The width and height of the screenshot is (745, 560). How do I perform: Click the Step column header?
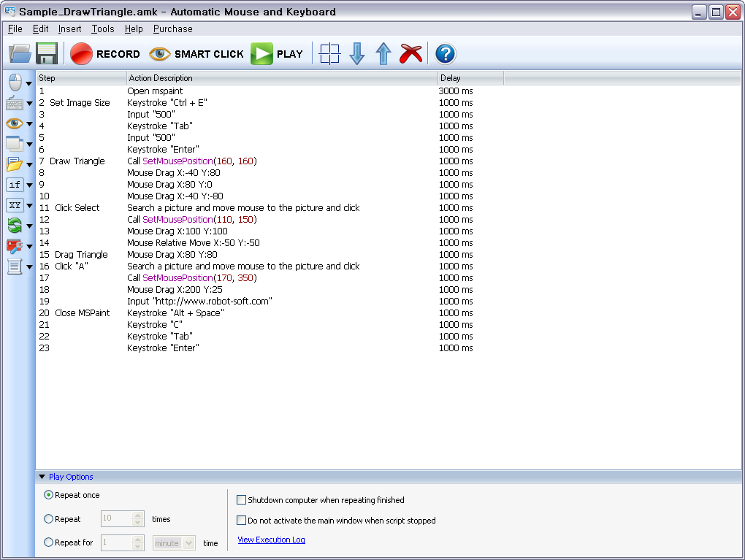81,78
